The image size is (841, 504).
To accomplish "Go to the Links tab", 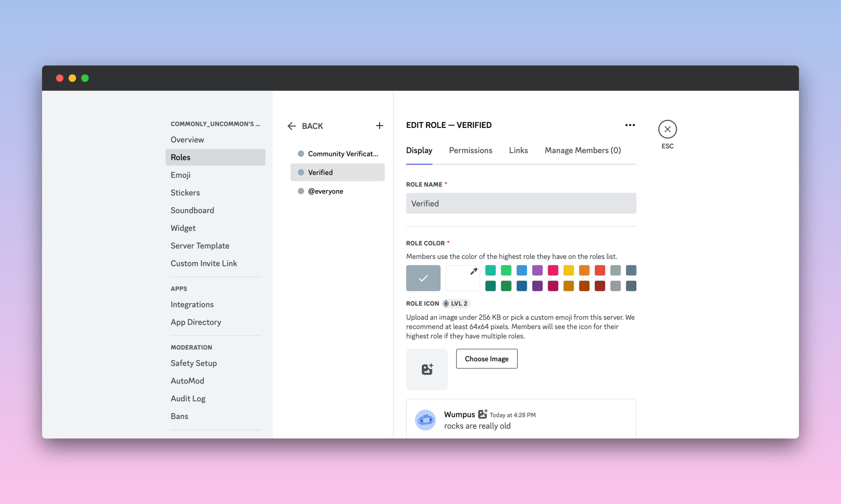I will click(518, 150).
